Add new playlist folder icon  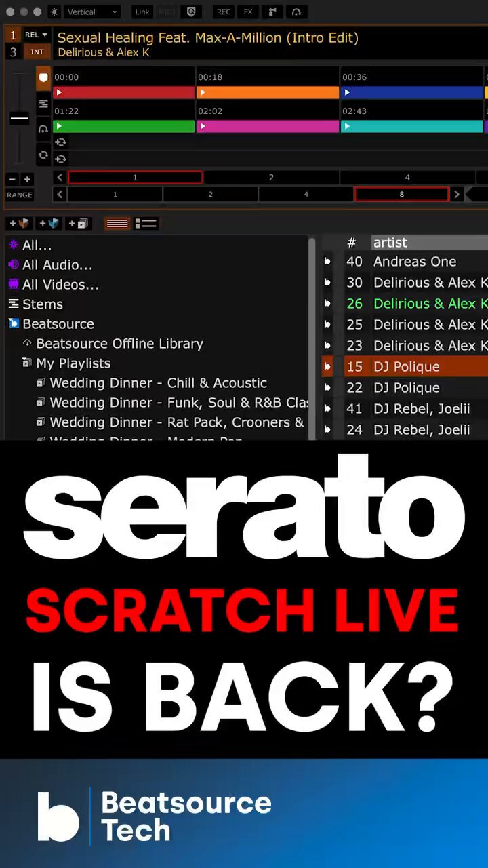78,223
